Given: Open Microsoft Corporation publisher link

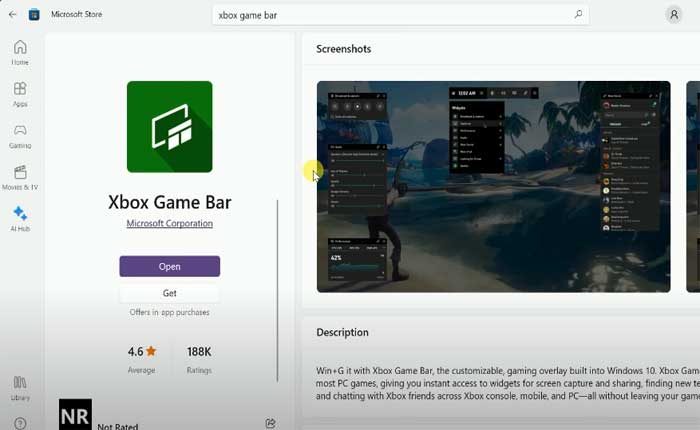Looking at the screenshot, I should (170, 223).
